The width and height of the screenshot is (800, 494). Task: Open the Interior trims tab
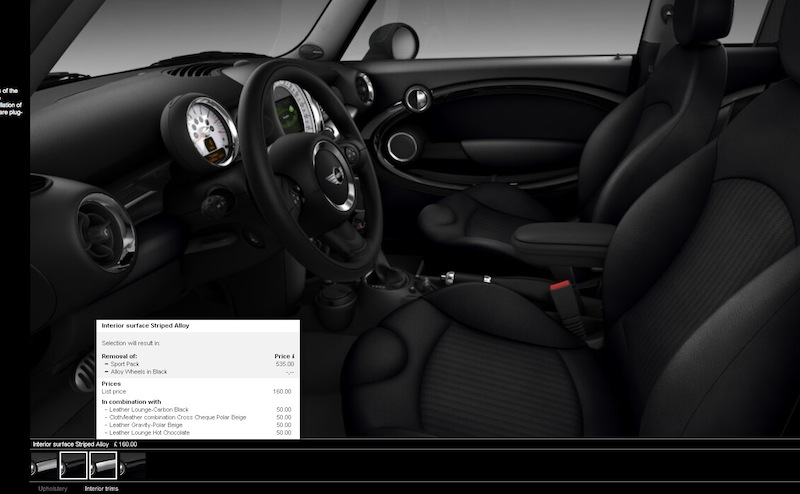[104, 488]
